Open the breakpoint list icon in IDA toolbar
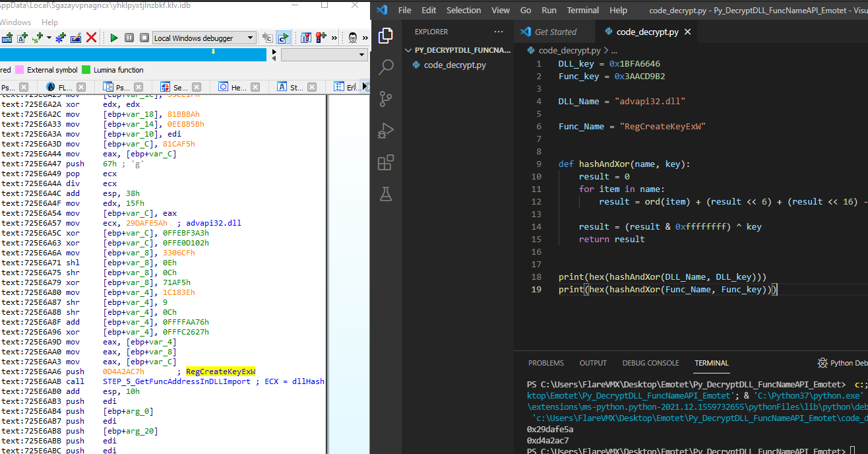Screen dimensions: 868x454 click(306, 38)
